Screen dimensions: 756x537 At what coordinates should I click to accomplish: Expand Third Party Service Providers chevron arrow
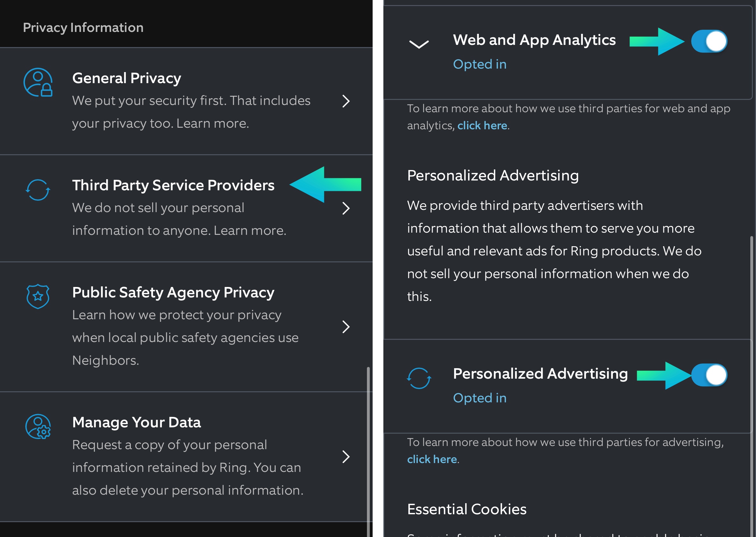(x=346, y=208)
